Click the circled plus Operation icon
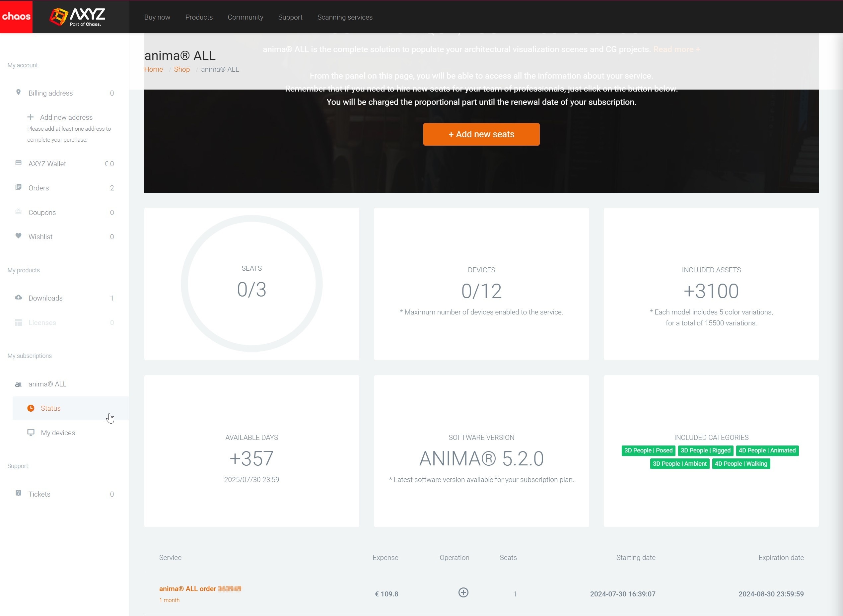Image resolution: width=843 pixels, height=616 pixels. [463, 592]
